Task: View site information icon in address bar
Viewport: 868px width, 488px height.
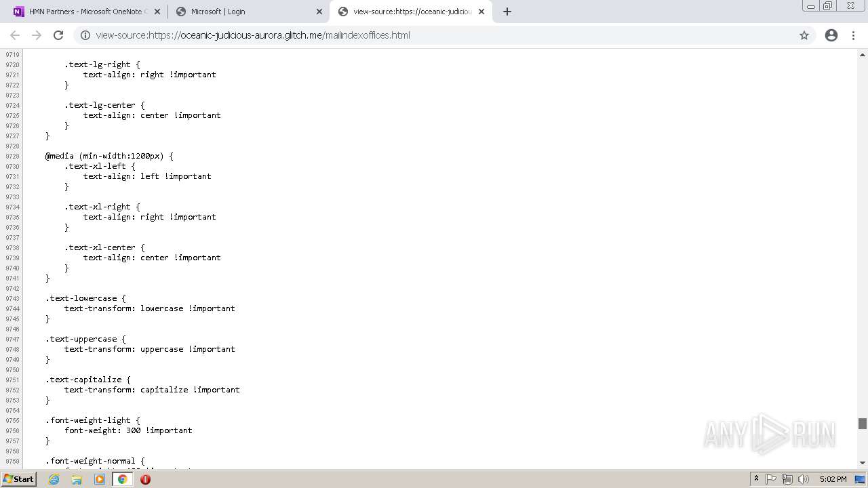Action: (x=85, y=35)
